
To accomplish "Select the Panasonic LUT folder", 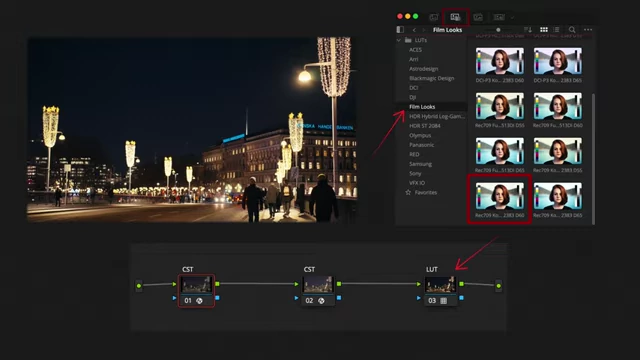I will point(422,145).
